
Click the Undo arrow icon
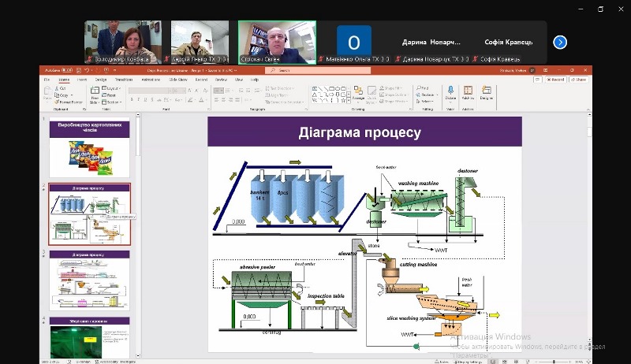[87, 70]
